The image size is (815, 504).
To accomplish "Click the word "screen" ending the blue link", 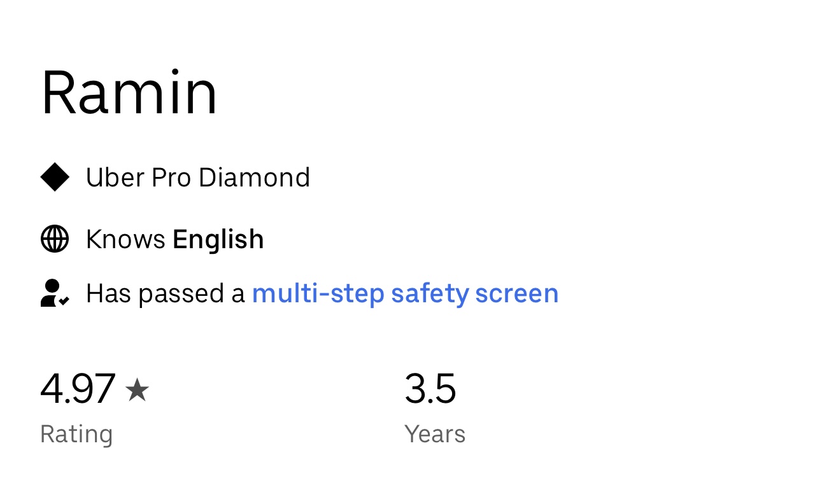I will point(517,293).
